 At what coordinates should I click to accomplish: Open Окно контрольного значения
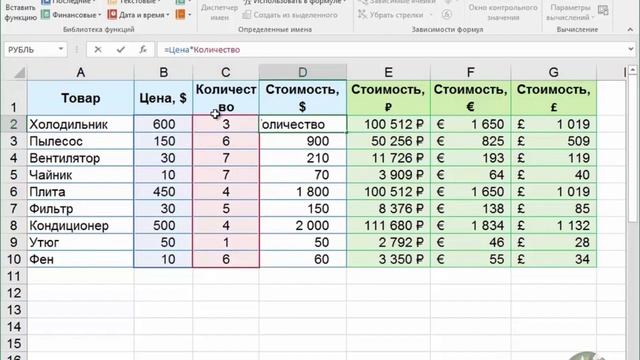click(x=502, y=12)
